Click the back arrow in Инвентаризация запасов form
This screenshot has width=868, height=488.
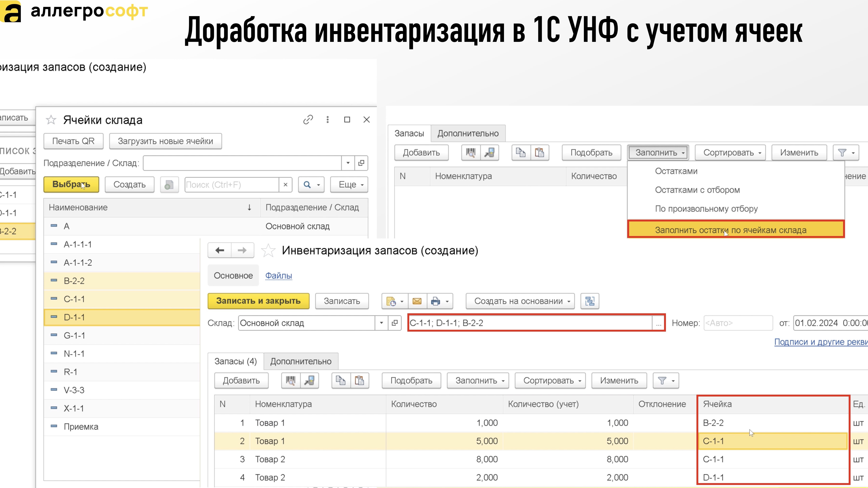220,250
